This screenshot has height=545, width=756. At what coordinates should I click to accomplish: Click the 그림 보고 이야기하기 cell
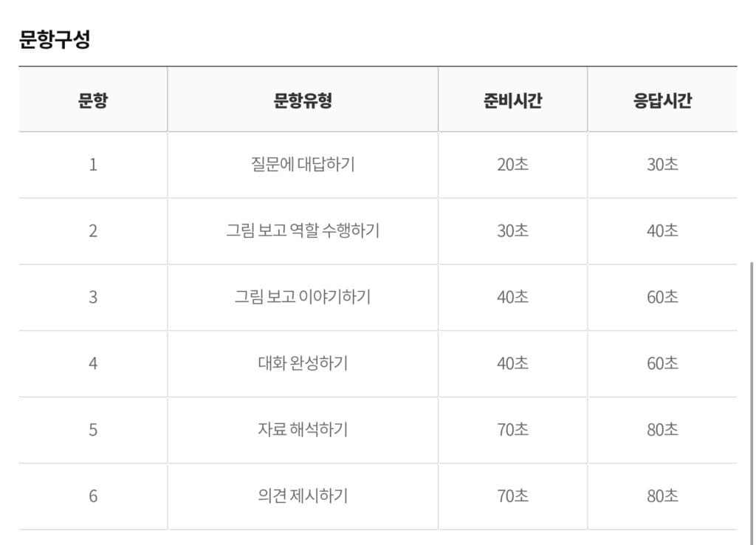pos(303,297)
